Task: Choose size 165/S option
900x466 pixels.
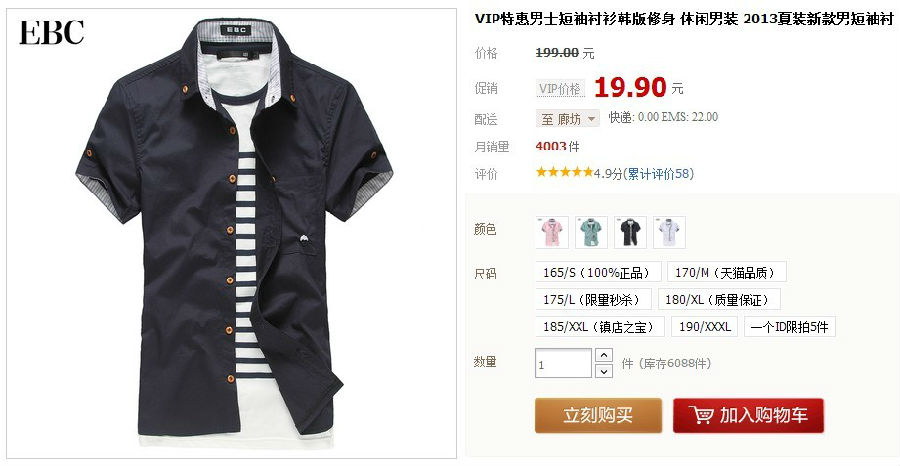Action: click(598, 272)
